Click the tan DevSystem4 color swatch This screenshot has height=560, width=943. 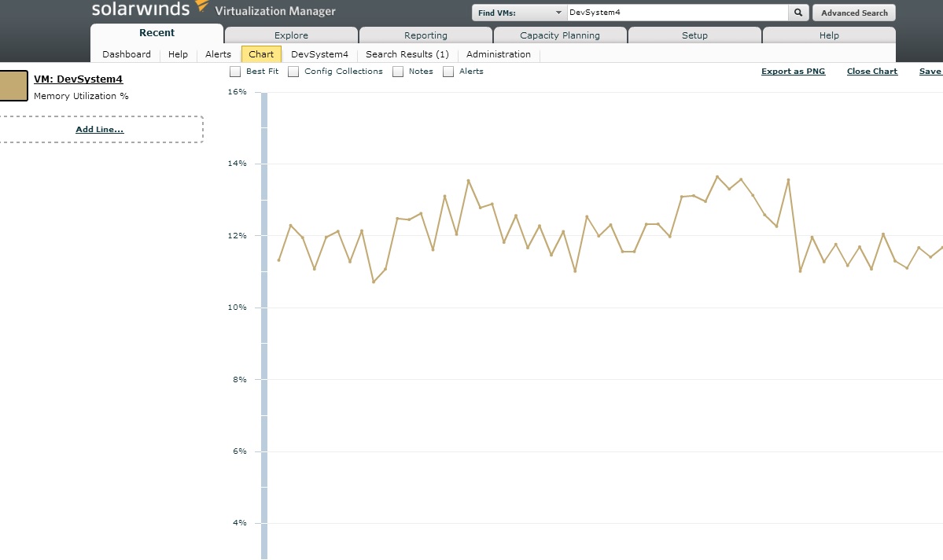click(13, 86)
